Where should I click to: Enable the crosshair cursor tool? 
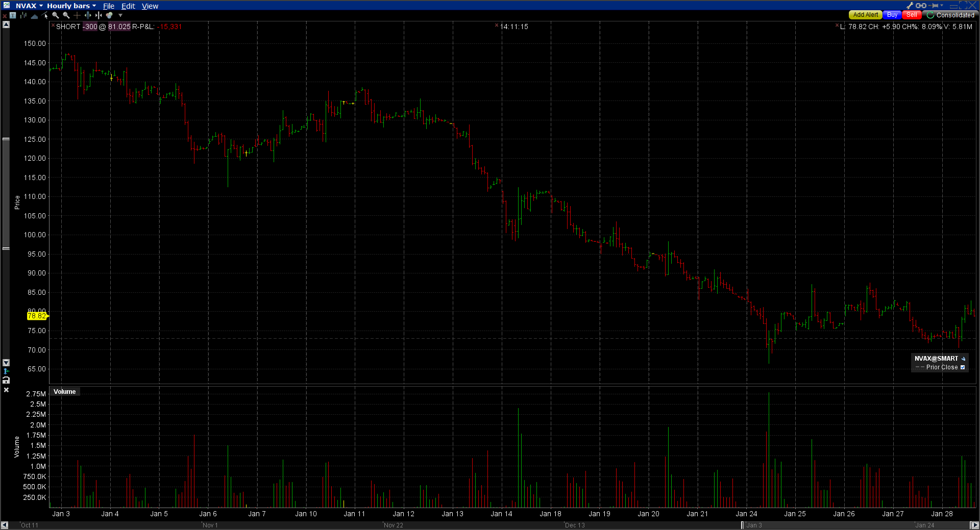pyautogui.click(x=77, y=15)
